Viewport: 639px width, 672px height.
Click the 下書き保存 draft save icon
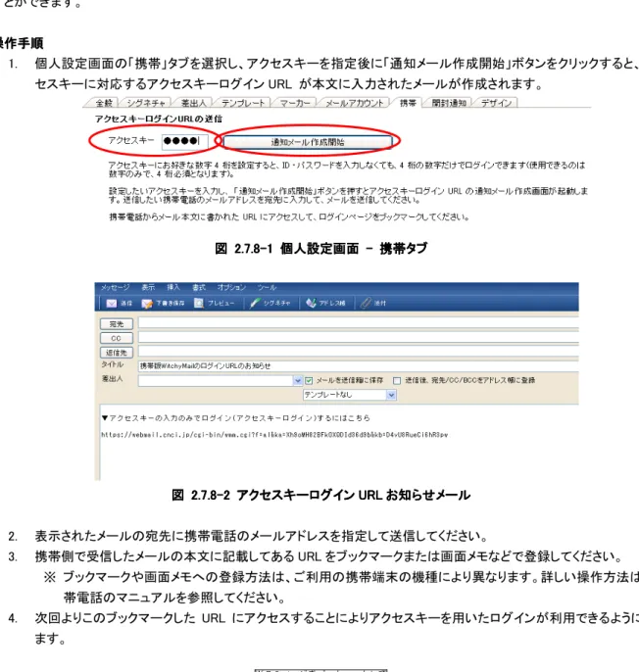[x=147, y=304]
